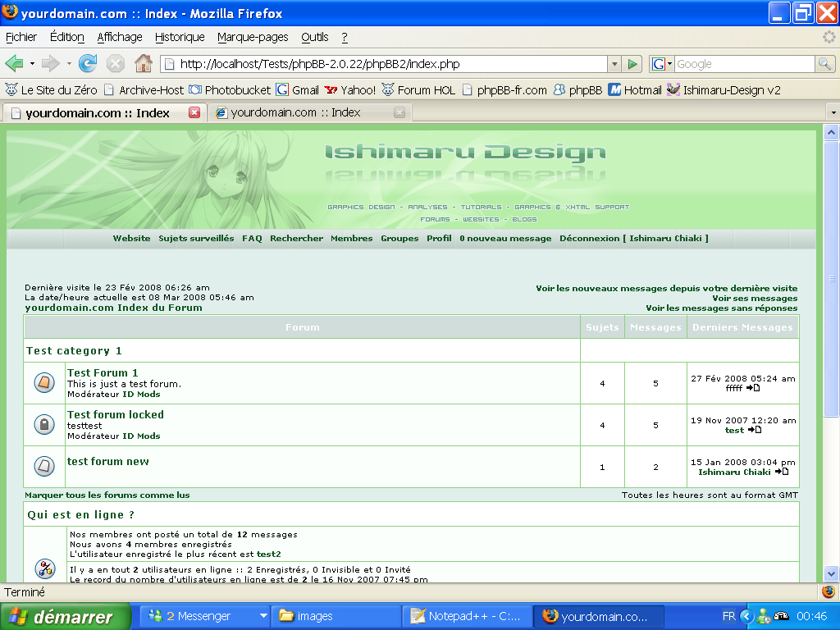
Task: Open the Gmail bookmark
Action: (x=298, y=90)
